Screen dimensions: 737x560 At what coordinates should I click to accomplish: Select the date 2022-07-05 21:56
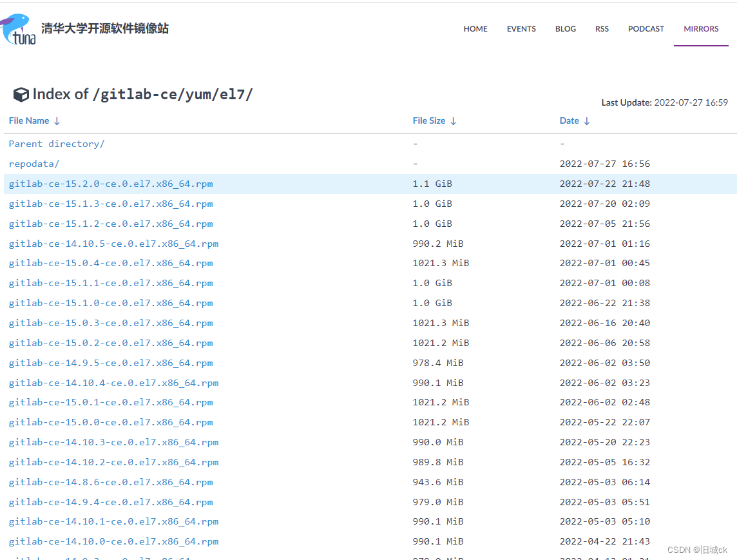604,224
